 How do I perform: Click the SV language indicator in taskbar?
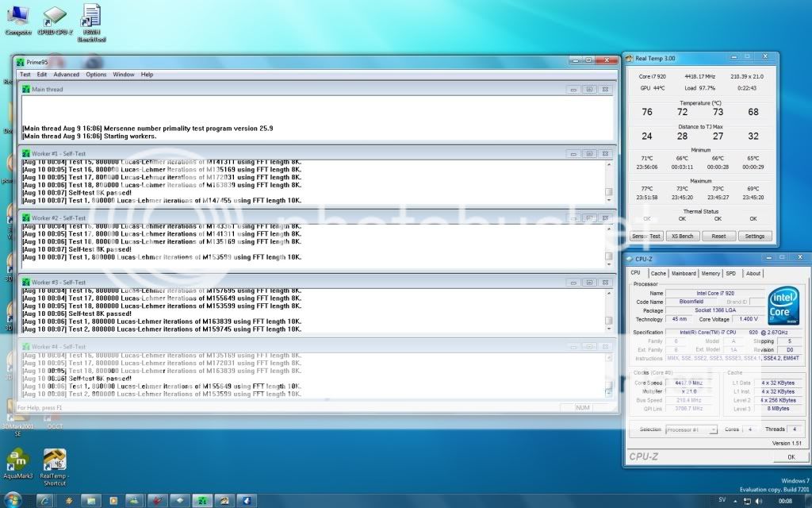tap(722, 500)
